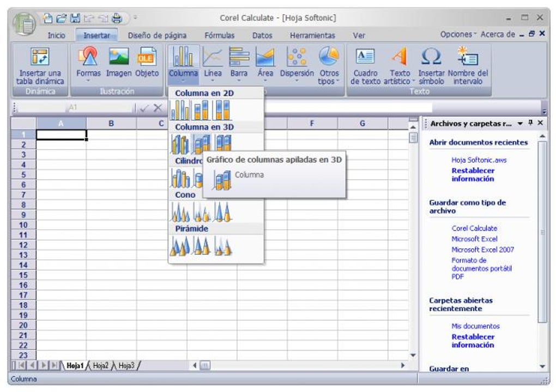The height and width of the screenshot is (392, 556).
Task: Collapse the Columna chart dropdown button
Action: click(183, 64)
